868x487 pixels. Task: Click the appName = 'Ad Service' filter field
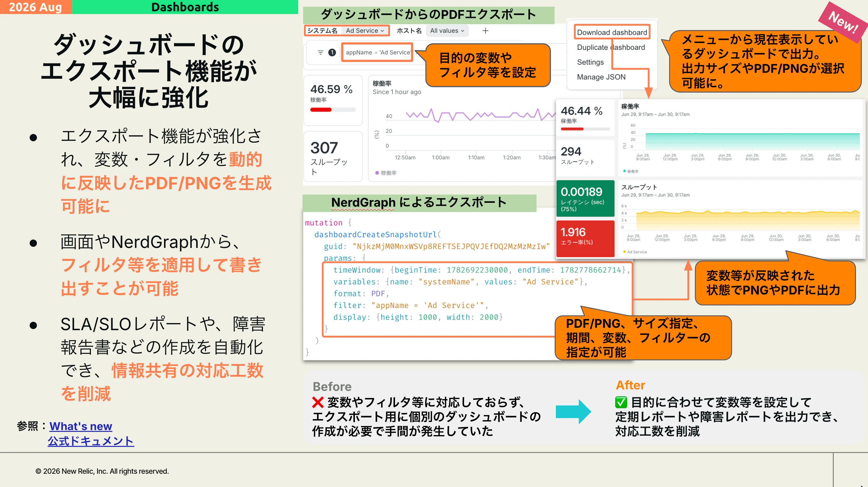point(377,52)
